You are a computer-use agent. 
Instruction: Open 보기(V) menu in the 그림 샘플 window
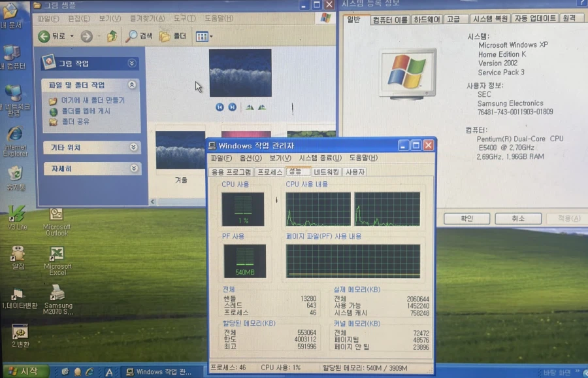click(110, 18)
